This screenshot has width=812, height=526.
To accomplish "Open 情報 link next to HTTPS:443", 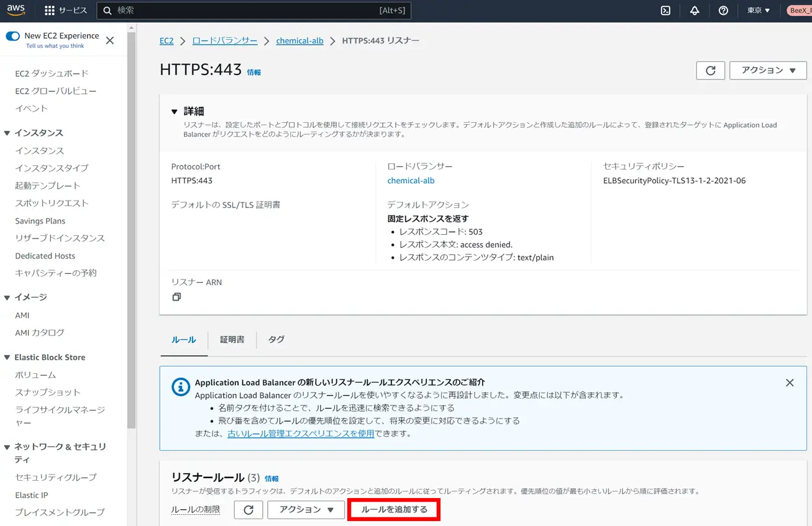I will (x=254, y=72).
